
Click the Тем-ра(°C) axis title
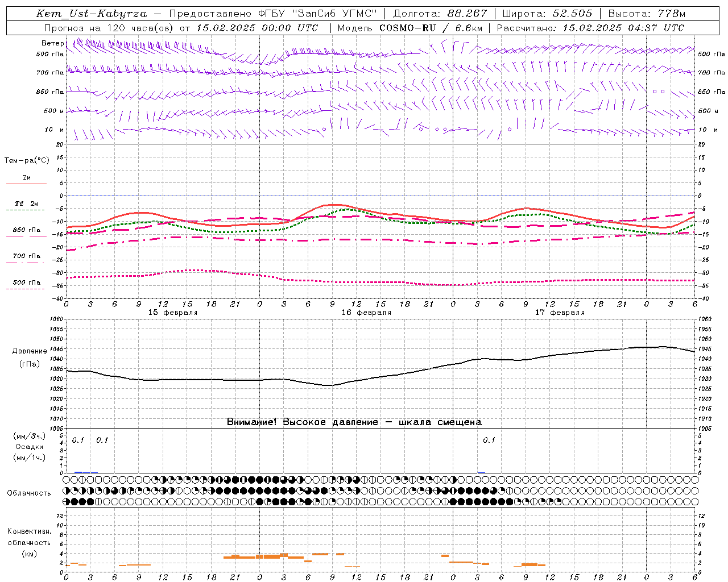(x=27, y=161)
